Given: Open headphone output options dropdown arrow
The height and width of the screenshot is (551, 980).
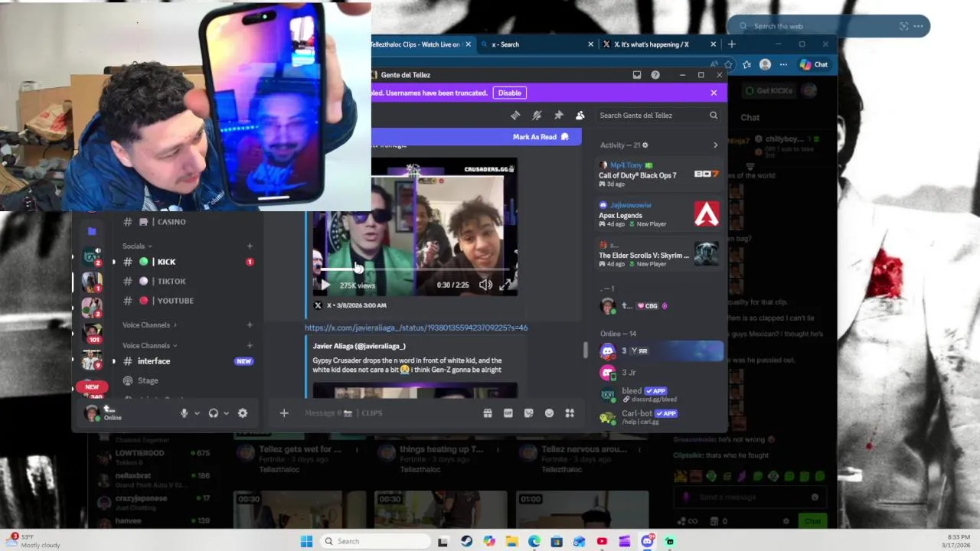Looking at the screenshot, I should (x=226, y=413).
